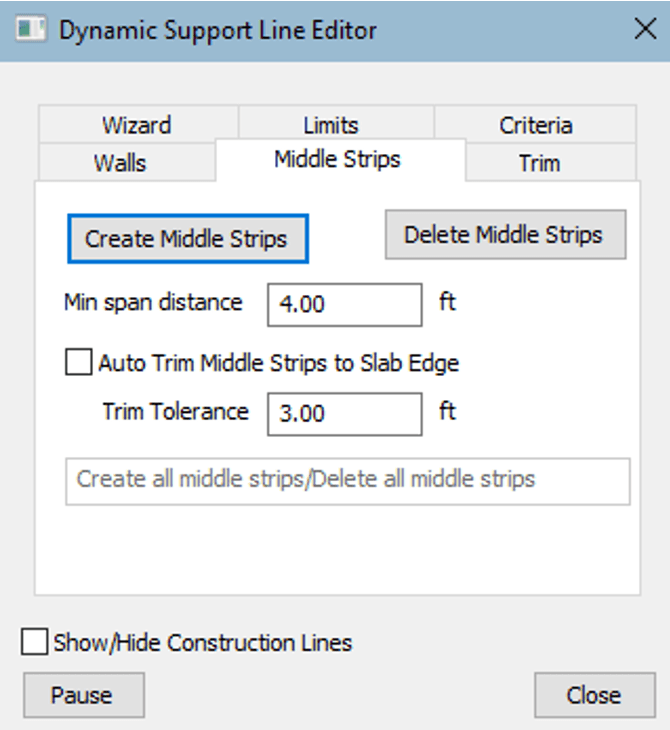Select the Walls tab
This screenshot has width=670, height=730.
pyautogui.click(x=121, y=162)
